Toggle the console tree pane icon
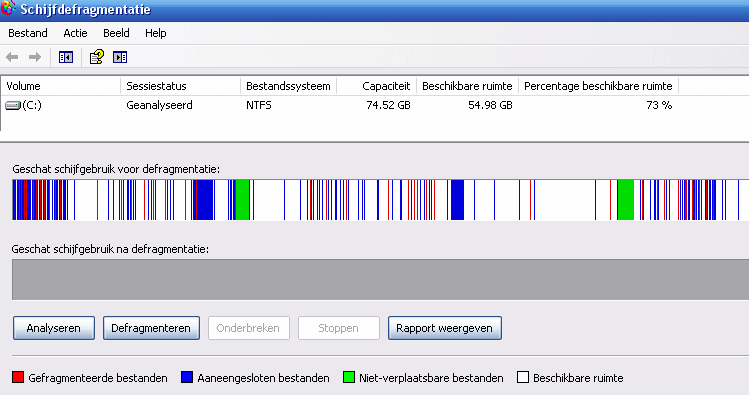This screenshot has width=749, height=395. 66,57
